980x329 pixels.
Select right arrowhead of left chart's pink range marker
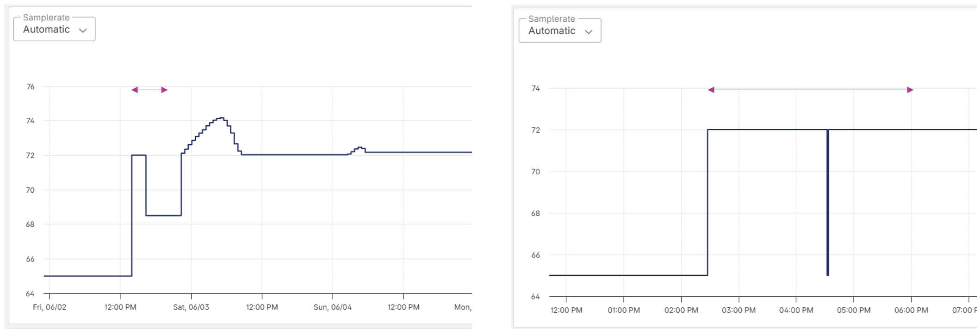(x=164, y=90)
